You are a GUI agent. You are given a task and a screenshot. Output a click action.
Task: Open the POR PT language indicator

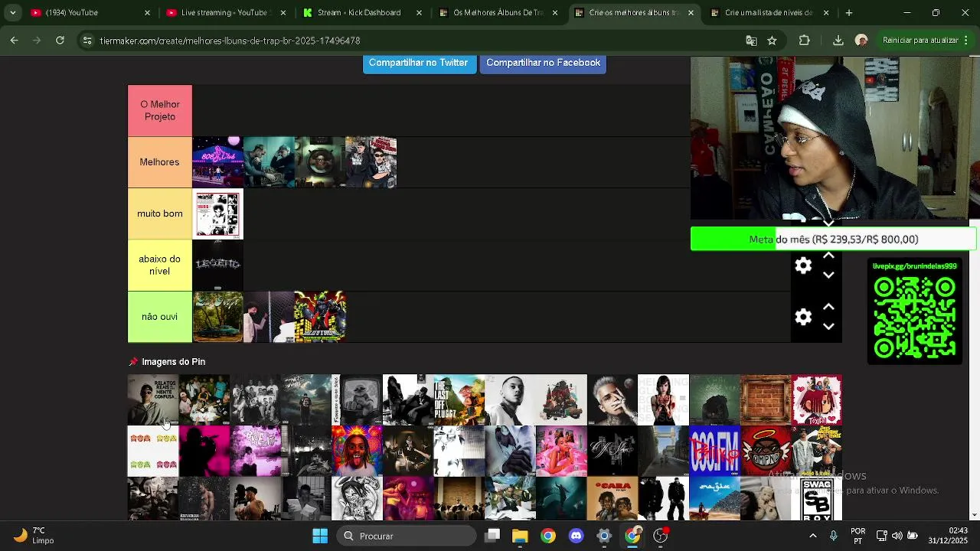(858, 536)
